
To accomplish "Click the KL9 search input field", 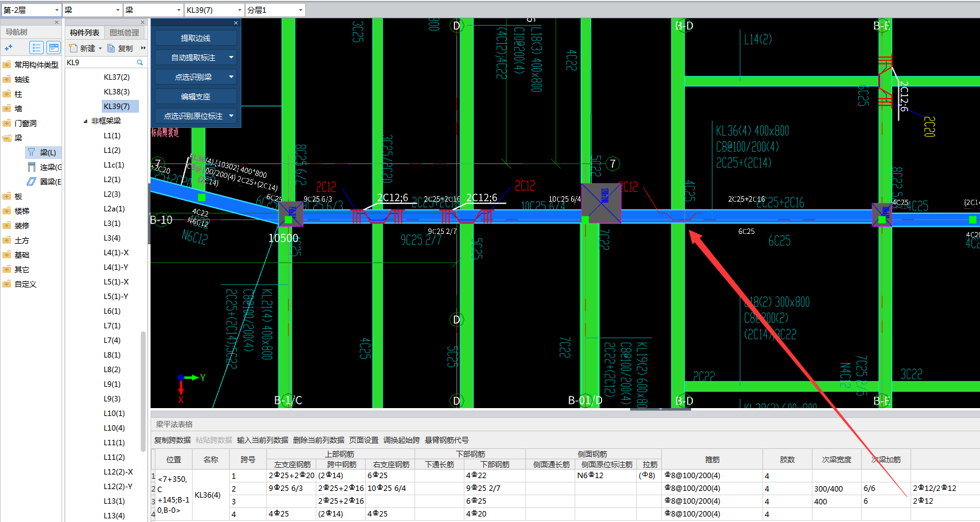I will coord(99,62).
